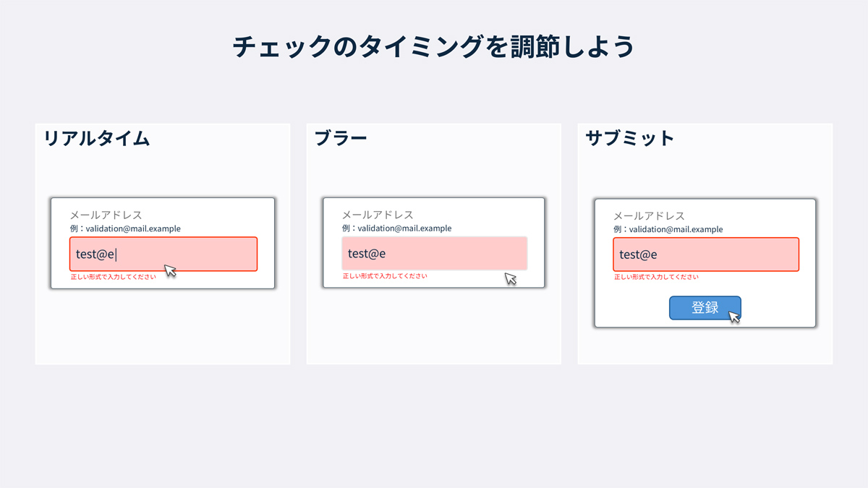Click the red error message in サブミット form
Screen dimensions: 868x488
coord(656,277)
